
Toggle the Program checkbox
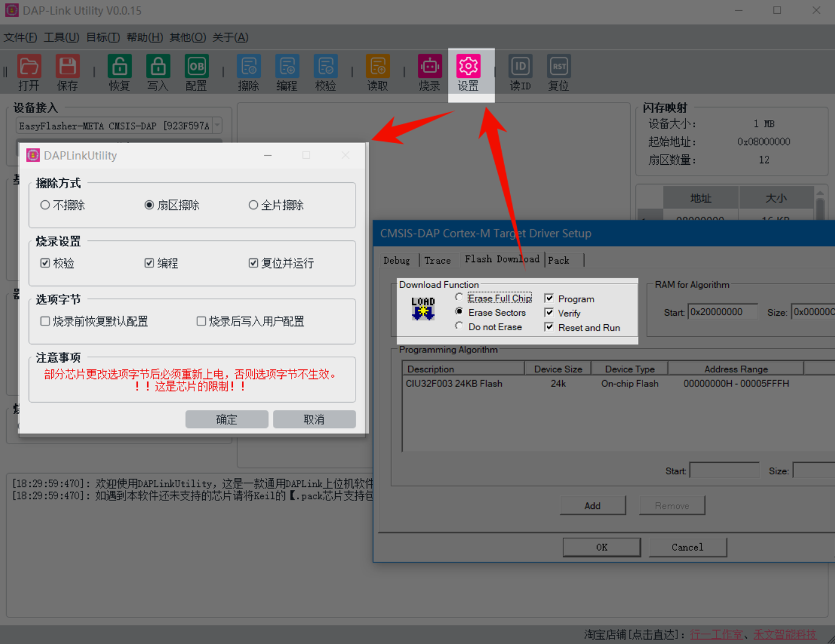[x=549, y=298]
